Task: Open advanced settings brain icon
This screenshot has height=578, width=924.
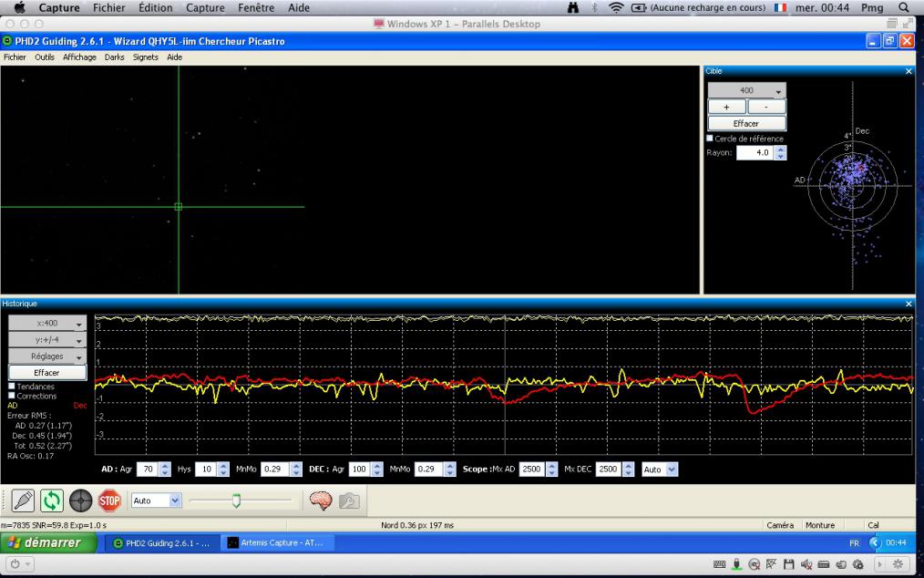Action: pyautogui.click(x=319, y=501)
